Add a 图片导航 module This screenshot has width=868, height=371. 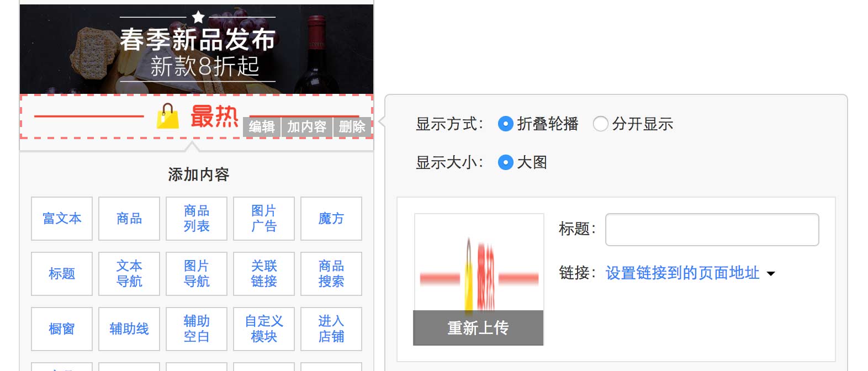coord(197,274)
